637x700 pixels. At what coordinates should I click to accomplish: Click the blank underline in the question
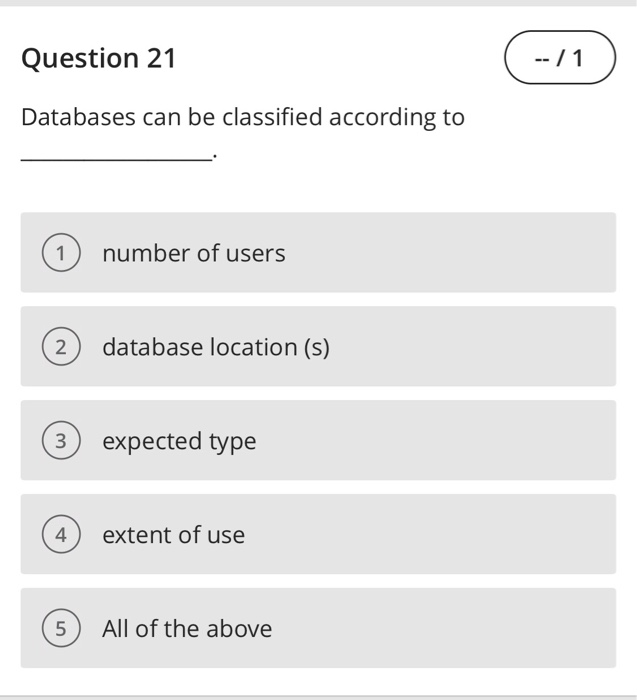coord(117,157)
